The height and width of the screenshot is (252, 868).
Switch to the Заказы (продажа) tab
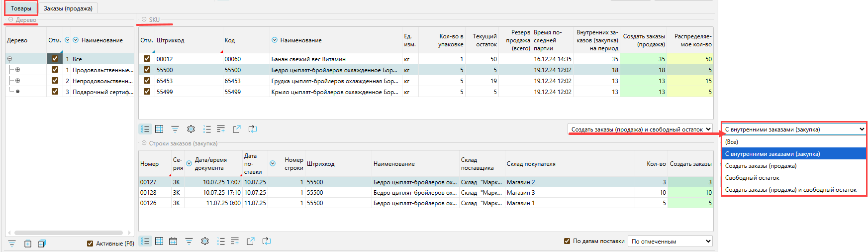pyautogui.click(x=68, y=8)
